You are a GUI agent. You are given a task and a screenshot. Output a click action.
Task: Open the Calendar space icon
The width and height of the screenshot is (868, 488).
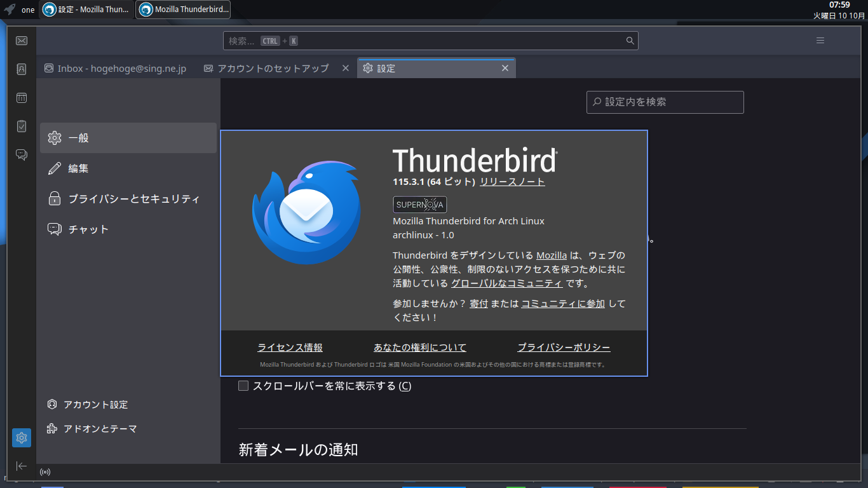(22, 98)
